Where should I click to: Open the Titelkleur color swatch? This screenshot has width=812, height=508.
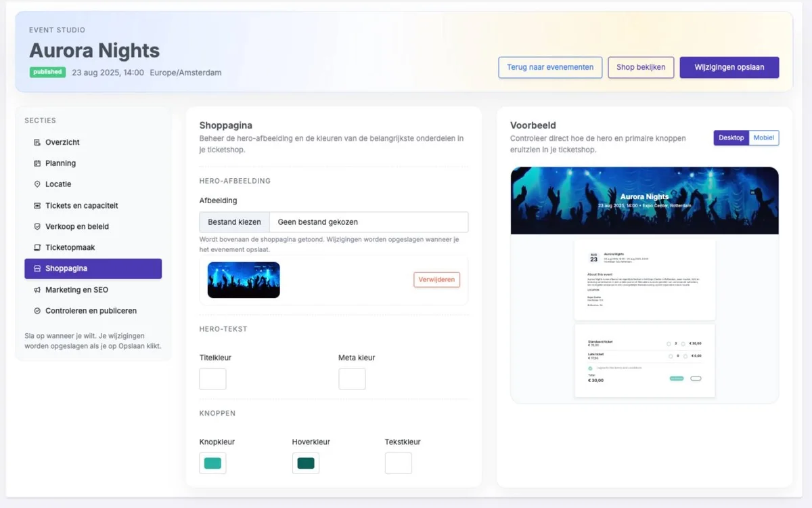(x=212, y=379)
